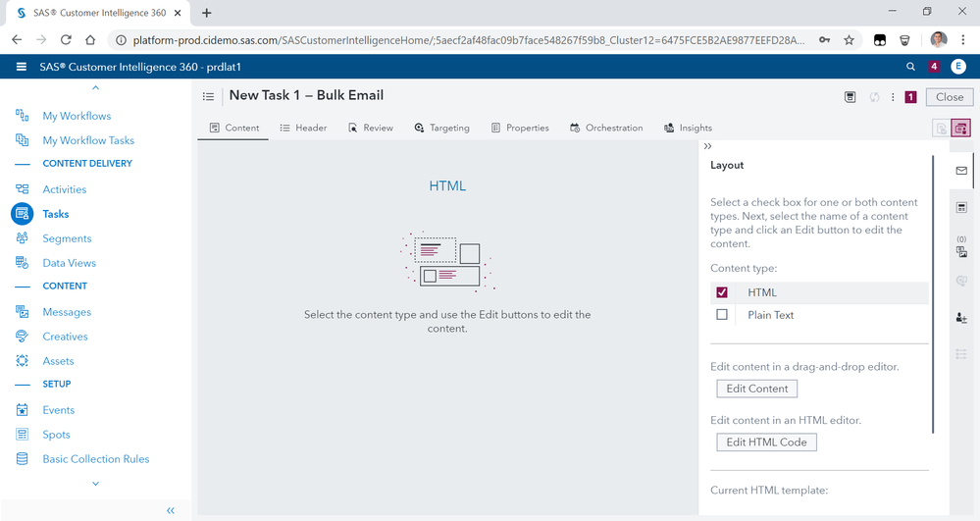
Task: Click the Layout panel vertical scrollbar
Action: pos(933,294)
